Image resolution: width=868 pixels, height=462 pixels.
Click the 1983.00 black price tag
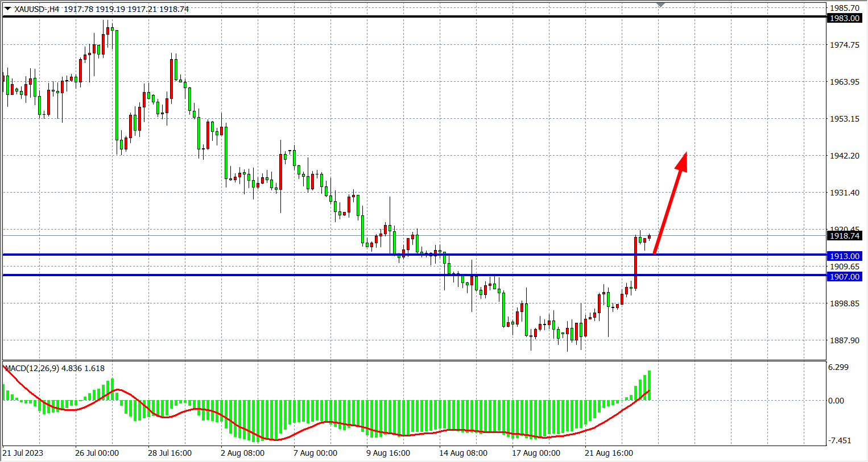(x=845, y=18)
